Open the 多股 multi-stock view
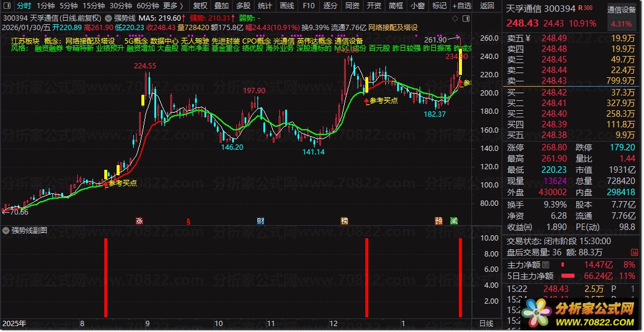 pos(243,6)
